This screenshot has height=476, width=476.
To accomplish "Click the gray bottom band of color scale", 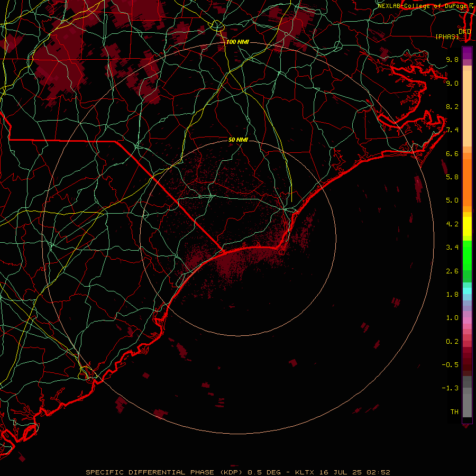I will point(467,405).
